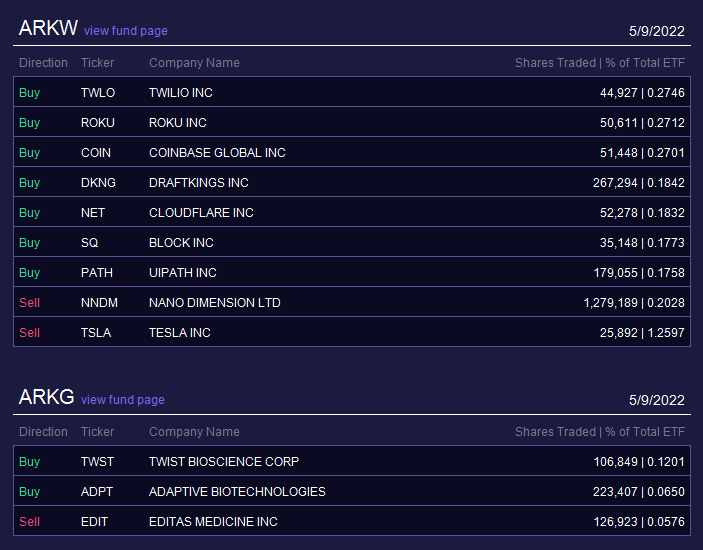The image size is (703, 550).
Task: Click the ROKU ticker symbol
Action: click(x=98, y=123)
